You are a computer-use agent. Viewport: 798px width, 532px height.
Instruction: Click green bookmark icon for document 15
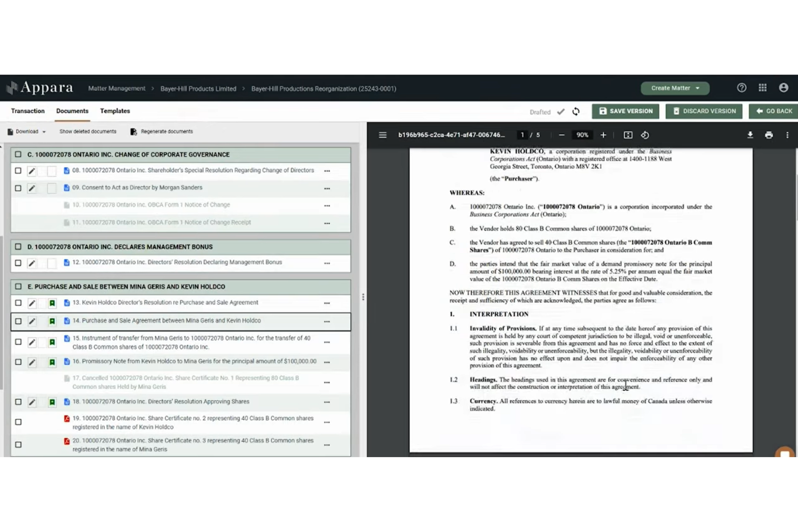point(52,342)
